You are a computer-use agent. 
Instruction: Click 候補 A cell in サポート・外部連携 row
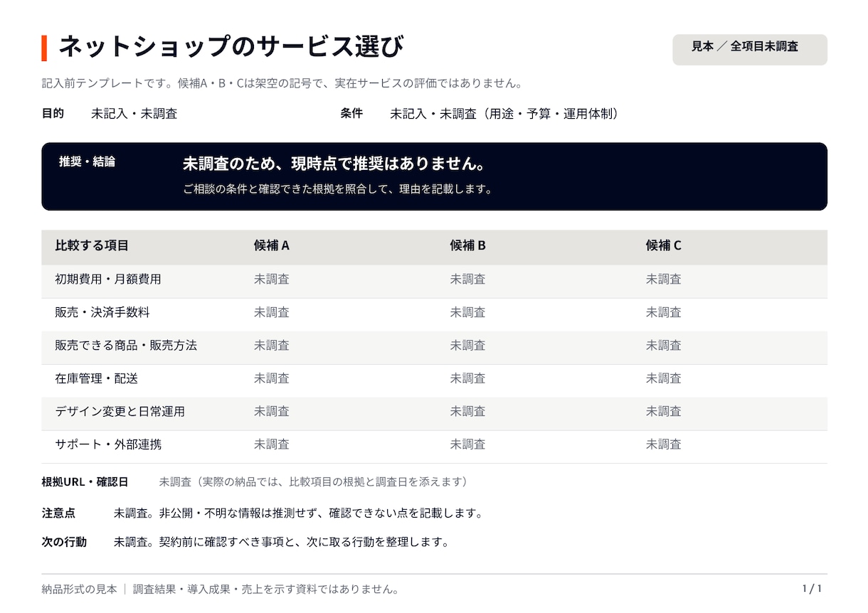click(272, 444)
